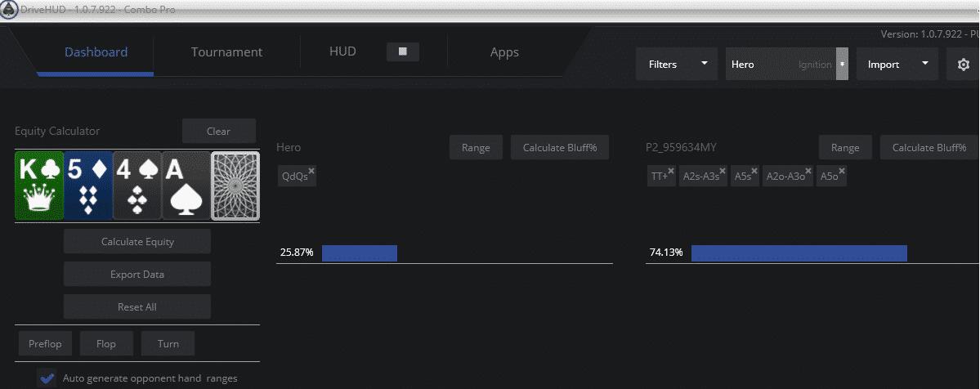Select the 5 of diamonds card
The width and height of the screenshot is (980, 389).
[x=88, y=186]
